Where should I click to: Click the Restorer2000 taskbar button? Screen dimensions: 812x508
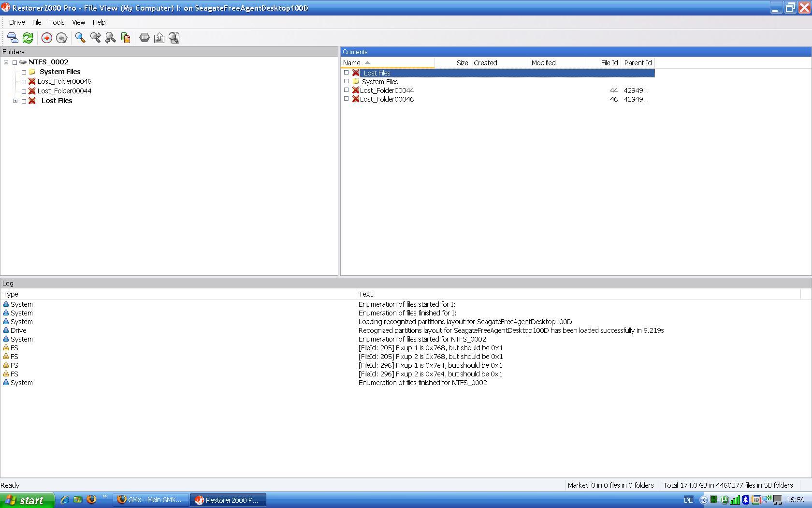click(228, 500)
